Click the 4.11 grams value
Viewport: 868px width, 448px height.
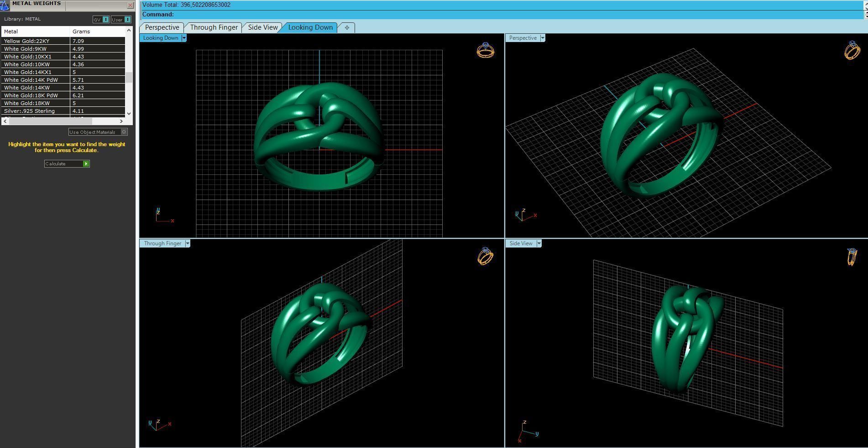pyautogui.click(x=78, y=111)
